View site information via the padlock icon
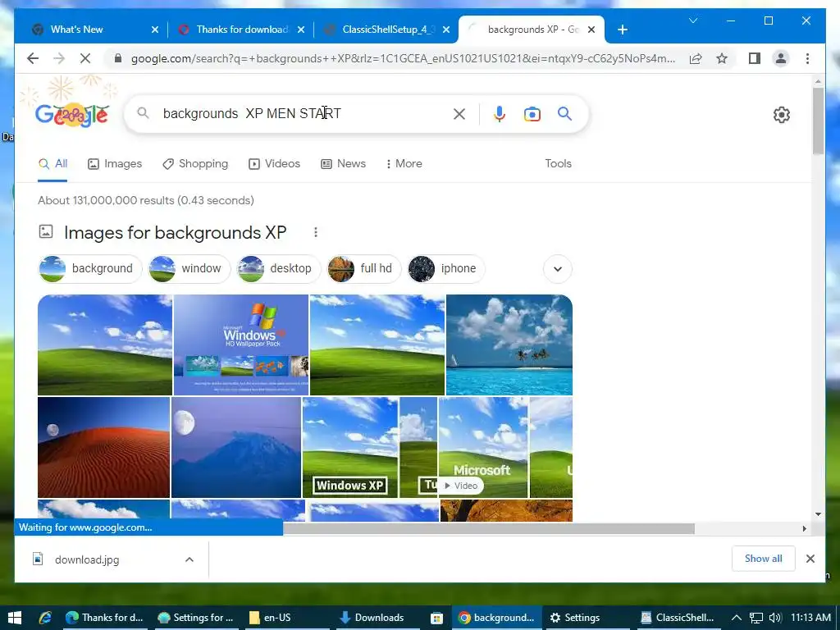Viewport: 840px width, 630px height. (x=118, y=58)
